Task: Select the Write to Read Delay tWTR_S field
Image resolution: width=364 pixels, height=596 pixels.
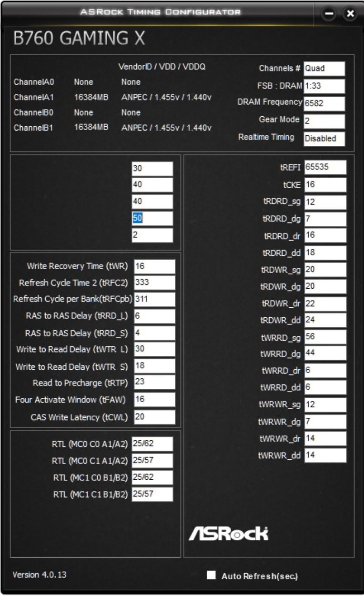Action: pyautogui.click(x=154, y=366)
